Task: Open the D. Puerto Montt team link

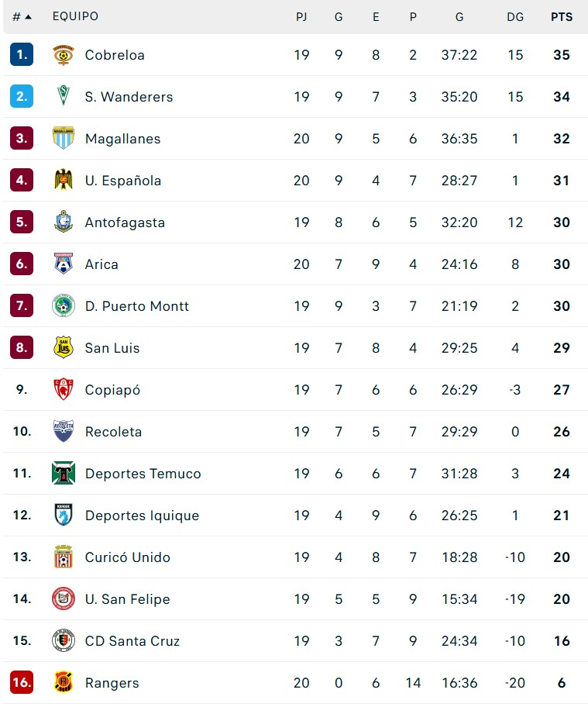Action: (x=137, y=306)
